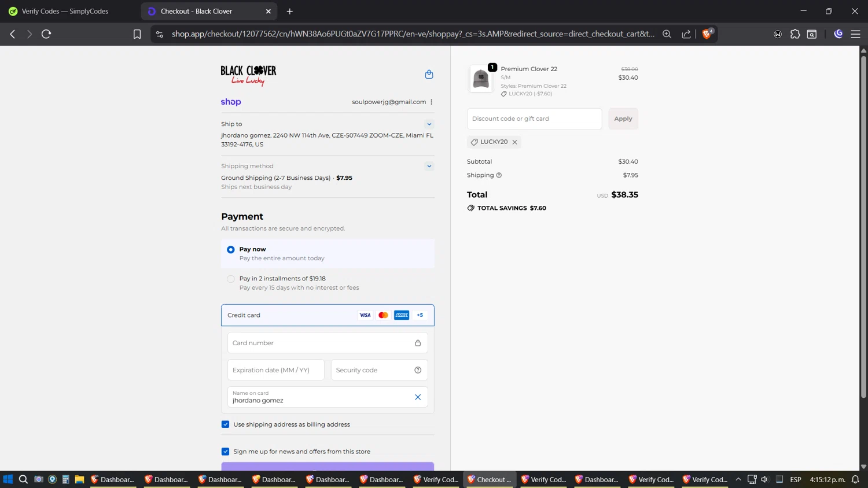Click the Shop Pay logo
The width and height of the screenshot is (868, 488).
(231, 102)
